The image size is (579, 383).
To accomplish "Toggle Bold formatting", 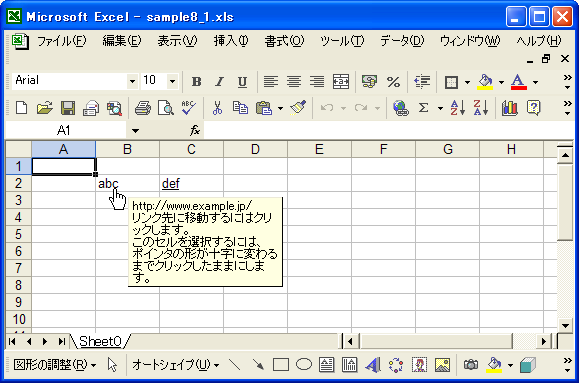I will click(196, 82).
